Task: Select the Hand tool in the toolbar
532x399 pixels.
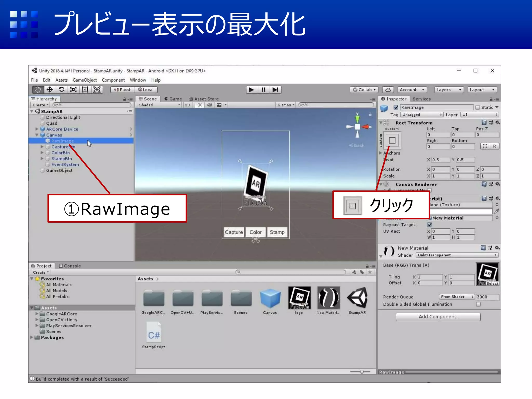Action: 38,90
